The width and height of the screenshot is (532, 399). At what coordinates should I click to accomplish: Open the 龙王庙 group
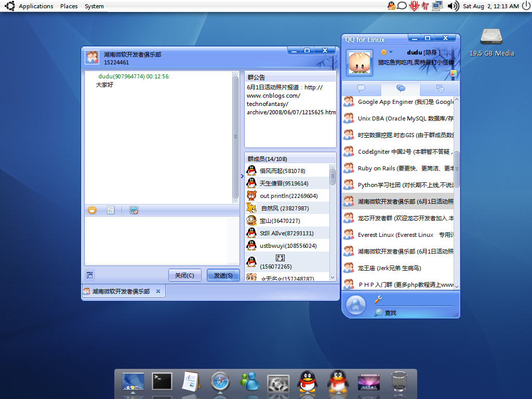point(398,268)
